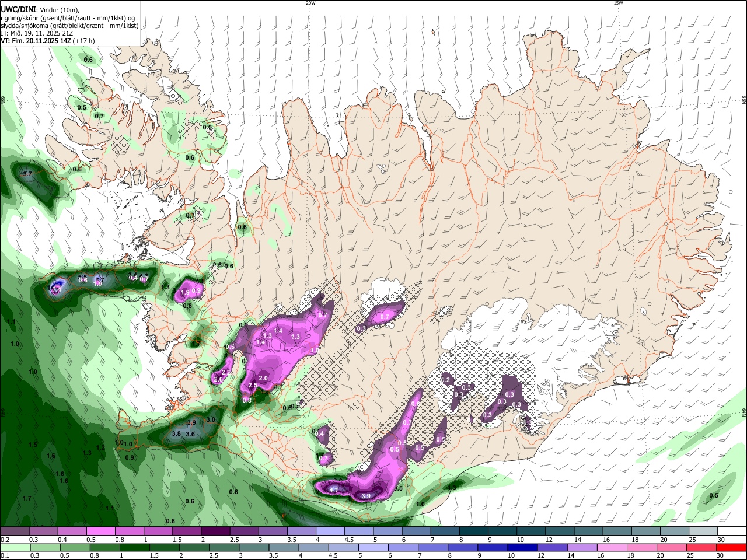This screenshot has height=560, width=747.
Task: Click the 2.0 snow value in the purple area
Action: click(x=263, y=378)
